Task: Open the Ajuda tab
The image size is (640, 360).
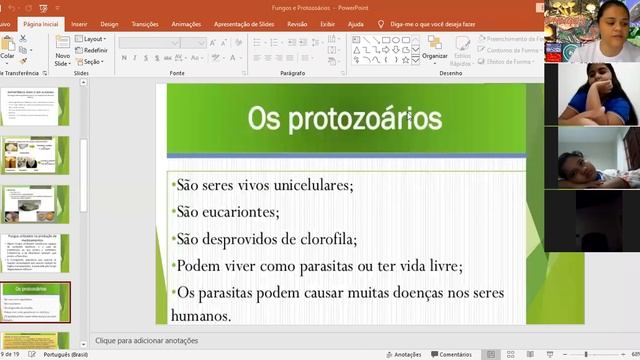Action: click(x=356, y=24)
